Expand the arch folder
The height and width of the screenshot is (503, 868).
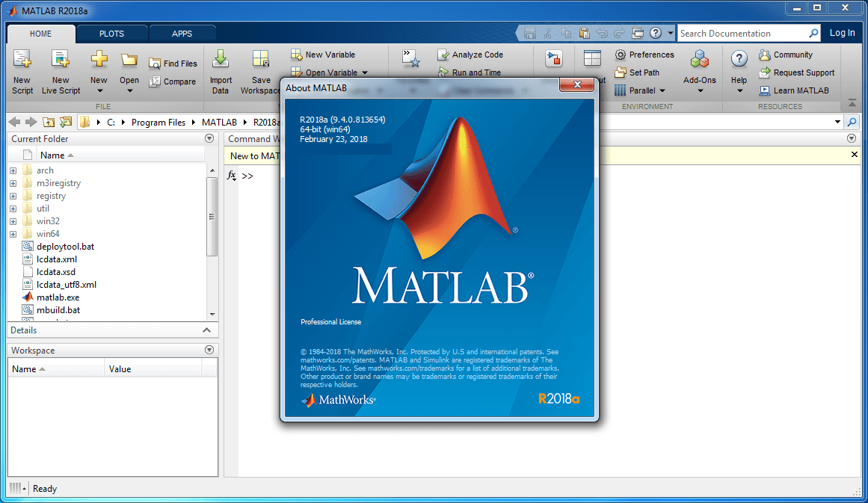[13, 170]
